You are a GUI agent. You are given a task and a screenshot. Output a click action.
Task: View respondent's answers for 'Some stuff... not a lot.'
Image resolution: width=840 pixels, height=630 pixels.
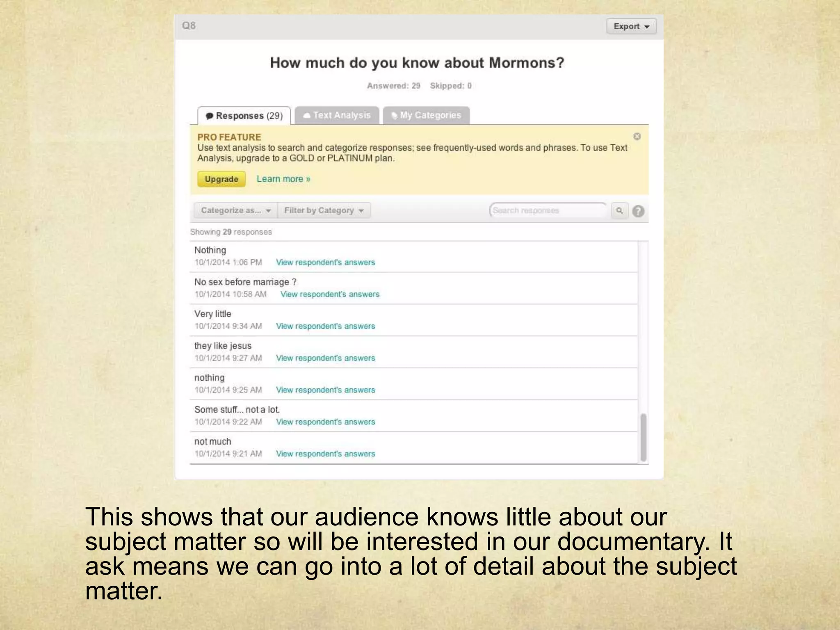click(x=326, y=422)
